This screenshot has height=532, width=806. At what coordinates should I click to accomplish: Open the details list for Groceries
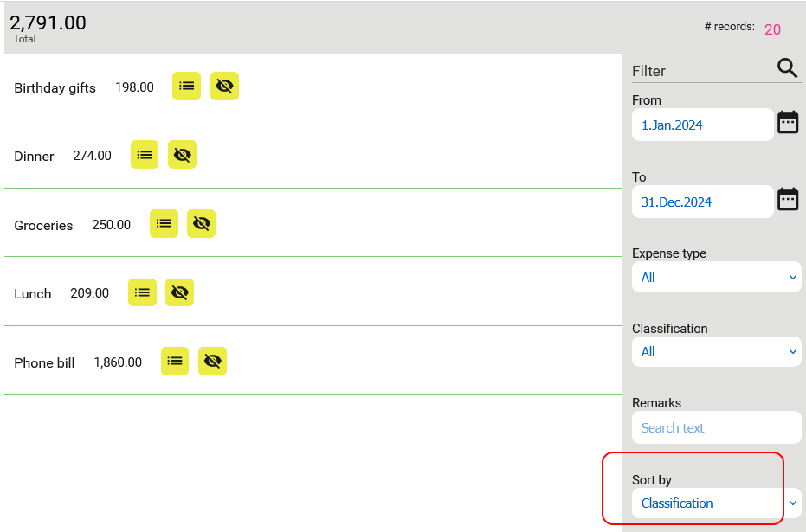coord(164,223)
